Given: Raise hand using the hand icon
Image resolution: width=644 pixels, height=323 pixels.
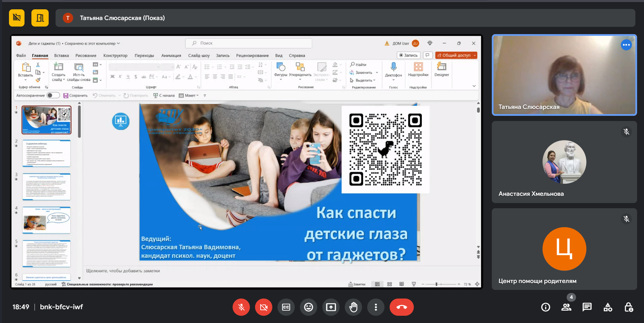Looking at the screenshot, I should tap(353, 307).
